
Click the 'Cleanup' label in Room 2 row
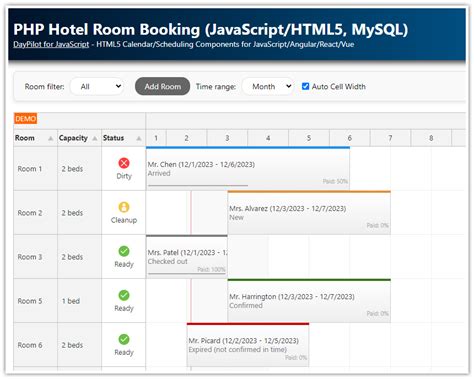coord(124,220)
